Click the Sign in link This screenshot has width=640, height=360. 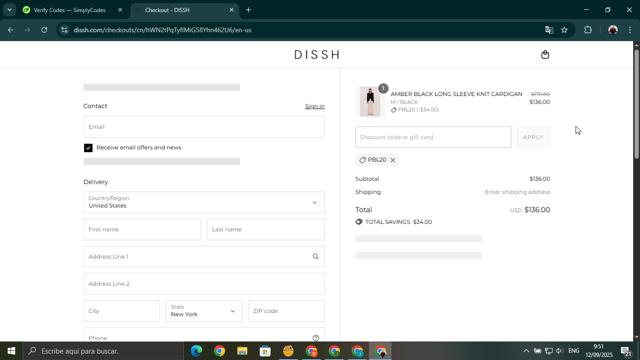coord(315,106)
